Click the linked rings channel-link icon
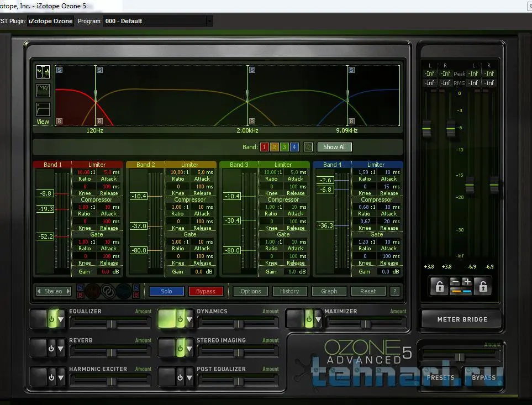The height and width of the screenshot is (405, 532). (108, 291)
